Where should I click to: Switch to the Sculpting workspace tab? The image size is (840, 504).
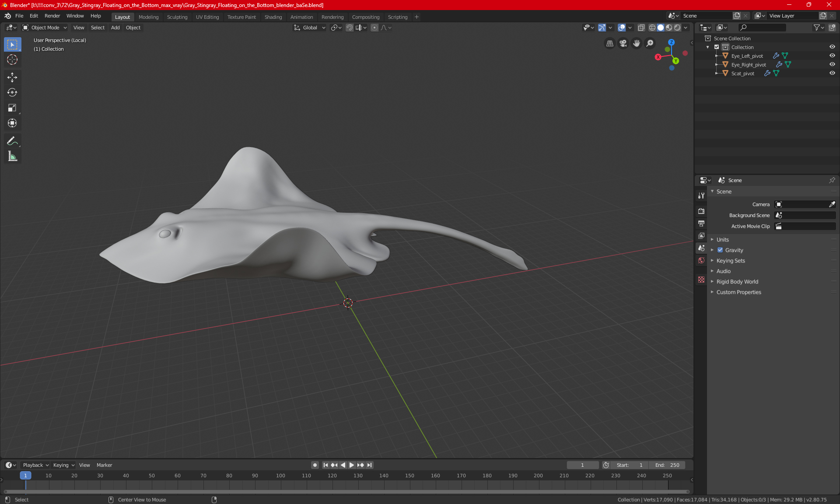click(x=177, y=17)
